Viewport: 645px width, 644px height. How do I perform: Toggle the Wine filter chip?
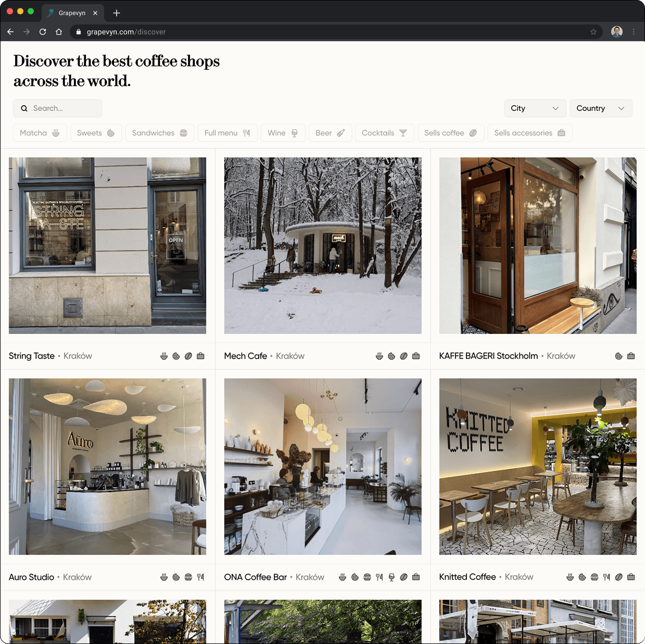283,133
